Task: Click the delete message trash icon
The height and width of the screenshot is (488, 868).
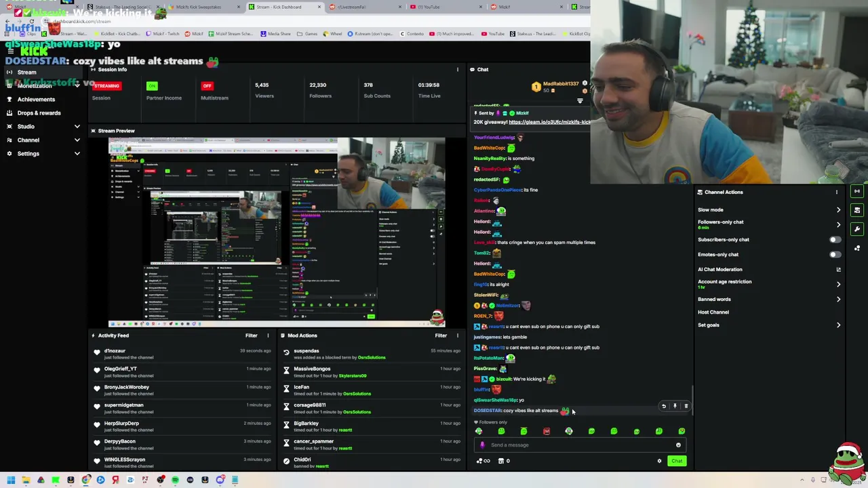Action: point(686,406)
